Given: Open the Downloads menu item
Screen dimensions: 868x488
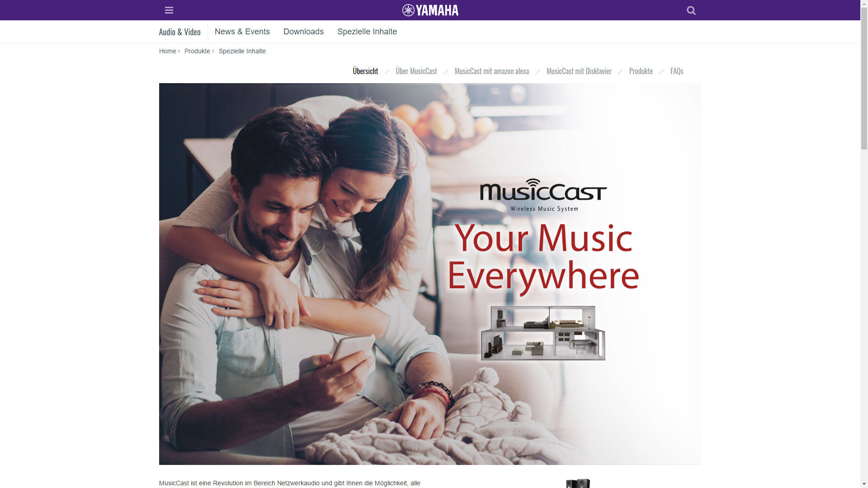Looking at the screenshot, I should [303, 32].
